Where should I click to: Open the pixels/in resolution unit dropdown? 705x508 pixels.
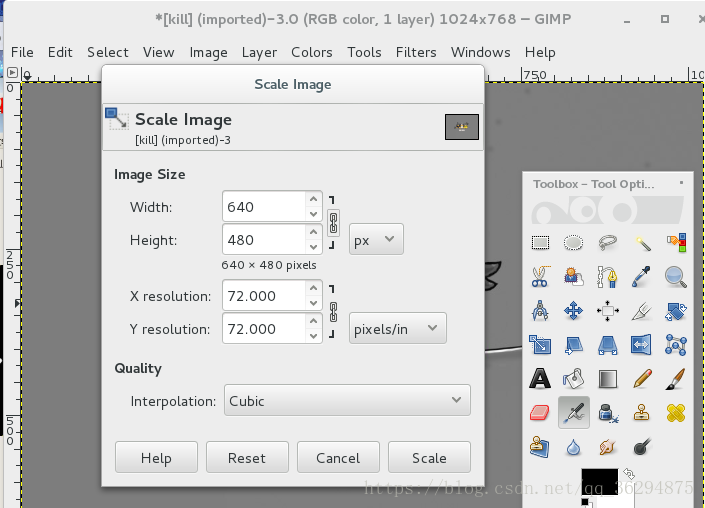click(x=397, y=329)
